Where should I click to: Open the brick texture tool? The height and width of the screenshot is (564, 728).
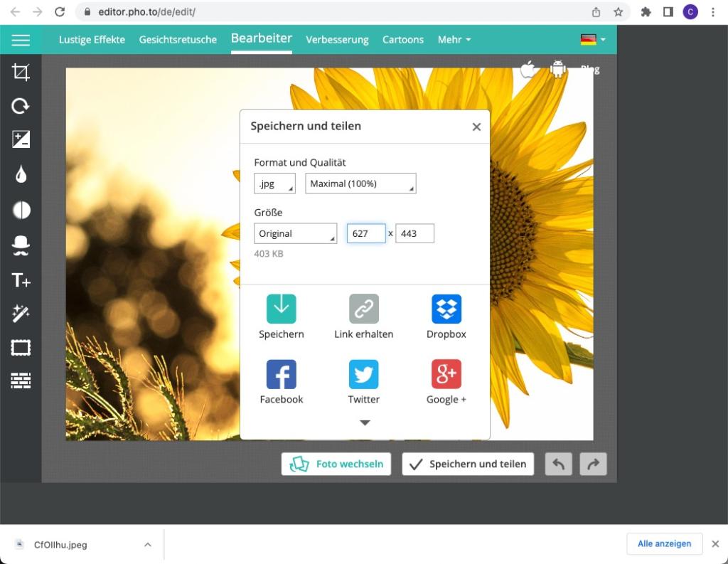click(21, 381)
